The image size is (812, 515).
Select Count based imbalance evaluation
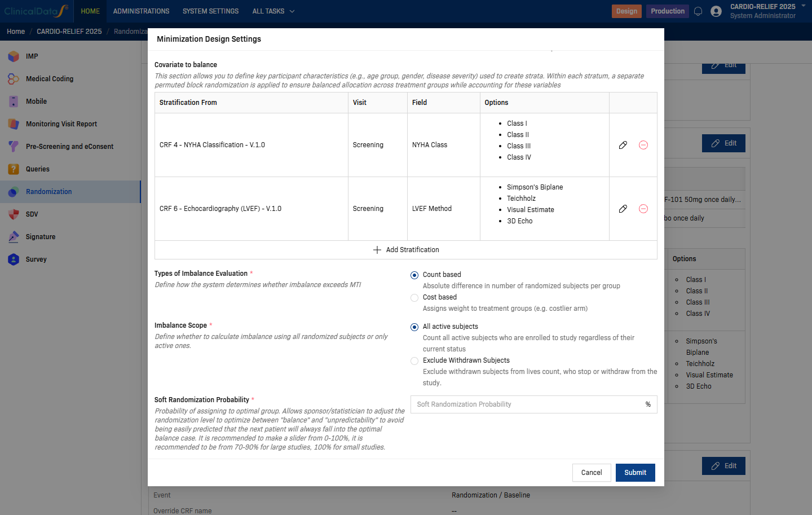[414, 275]
